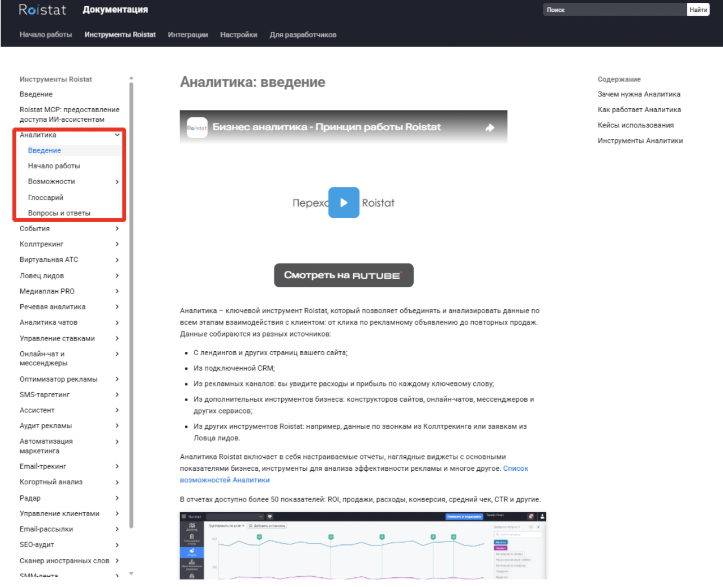
Task: Click the sidebar vertical scrollbar
Action: click(x=131, y=305)
